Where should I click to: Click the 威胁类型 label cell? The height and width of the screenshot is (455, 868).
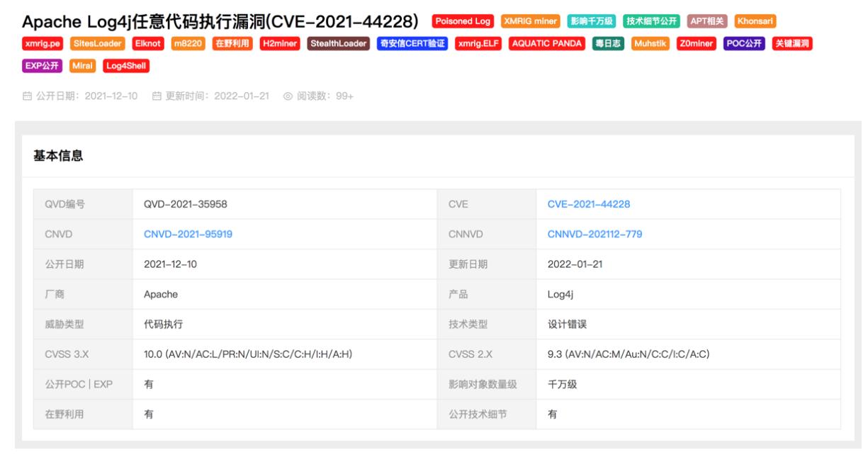point(83,325)
